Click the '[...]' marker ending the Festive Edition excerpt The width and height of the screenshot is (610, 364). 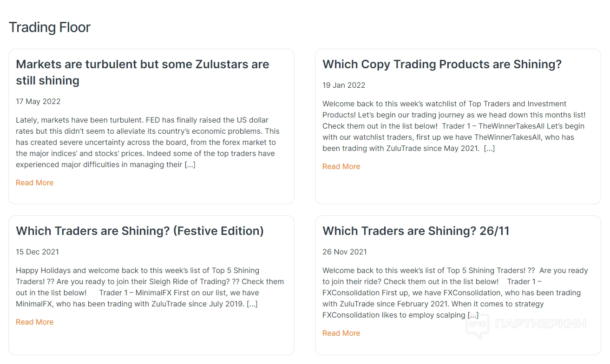(252, 304)
